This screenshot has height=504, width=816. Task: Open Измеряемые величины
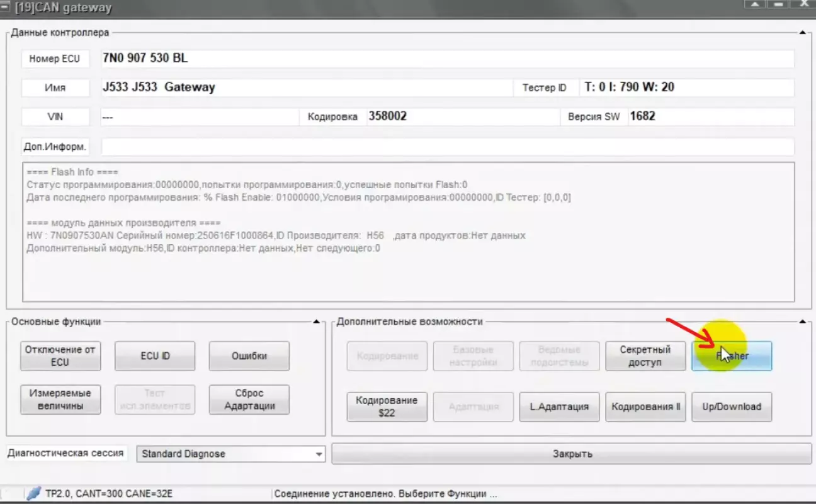pyautogui.click(x=60, y=400)
